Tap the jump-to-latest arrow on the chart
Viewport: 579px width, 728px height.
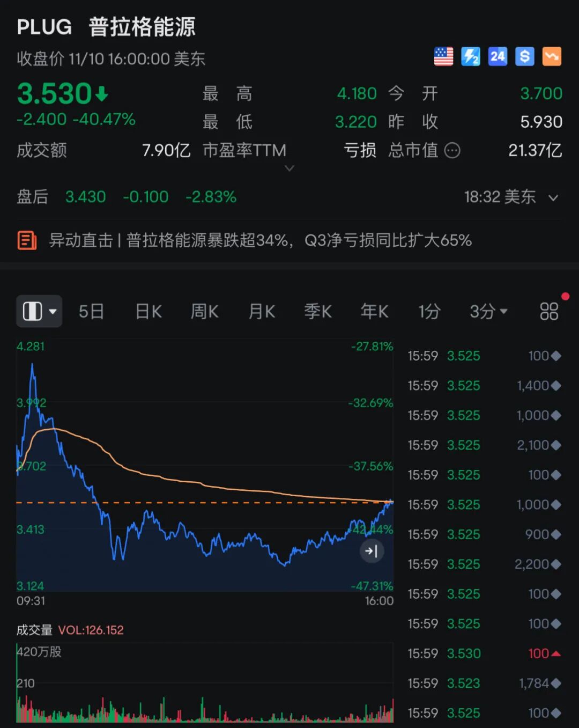point(372,550)
